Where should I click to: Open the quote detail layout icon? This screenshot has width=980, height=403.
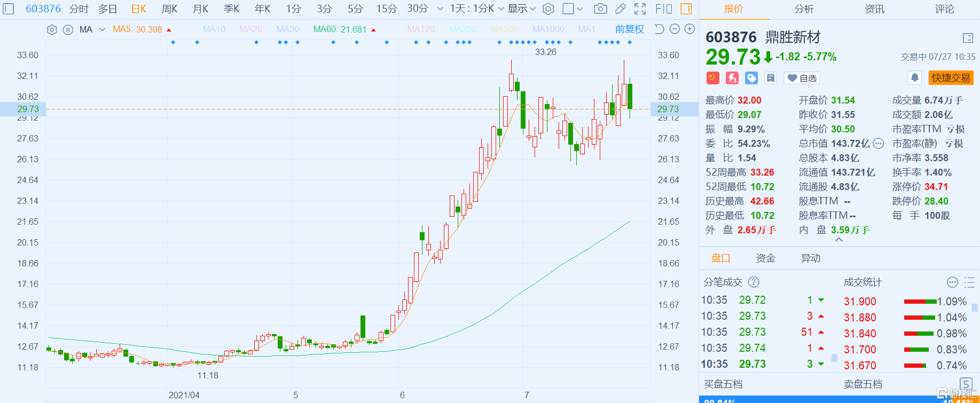click(968, 38)
